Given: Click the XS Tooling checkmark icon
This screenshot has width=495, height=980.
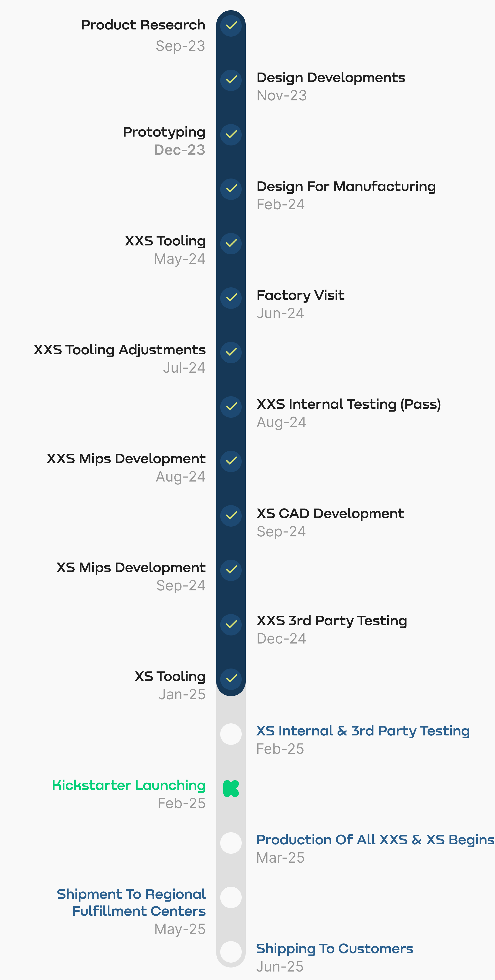Looking at the screenshot, I should pos(231,679).
